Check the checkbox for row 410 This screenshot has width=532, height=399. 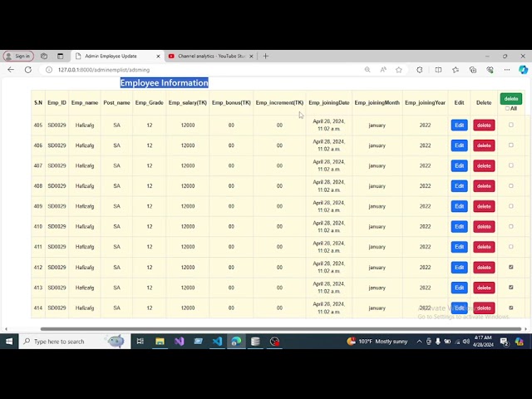point(511,226)
